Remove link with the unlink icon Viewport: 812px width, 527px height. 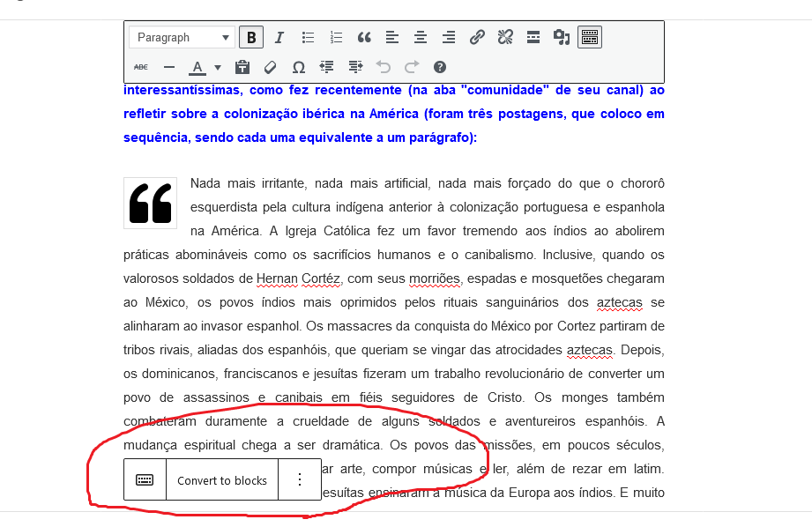tap(505, 37)
